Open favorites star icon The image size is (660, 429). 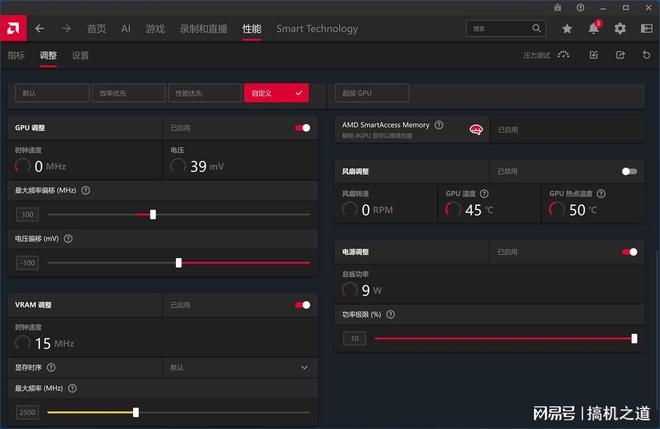(567, 29)
